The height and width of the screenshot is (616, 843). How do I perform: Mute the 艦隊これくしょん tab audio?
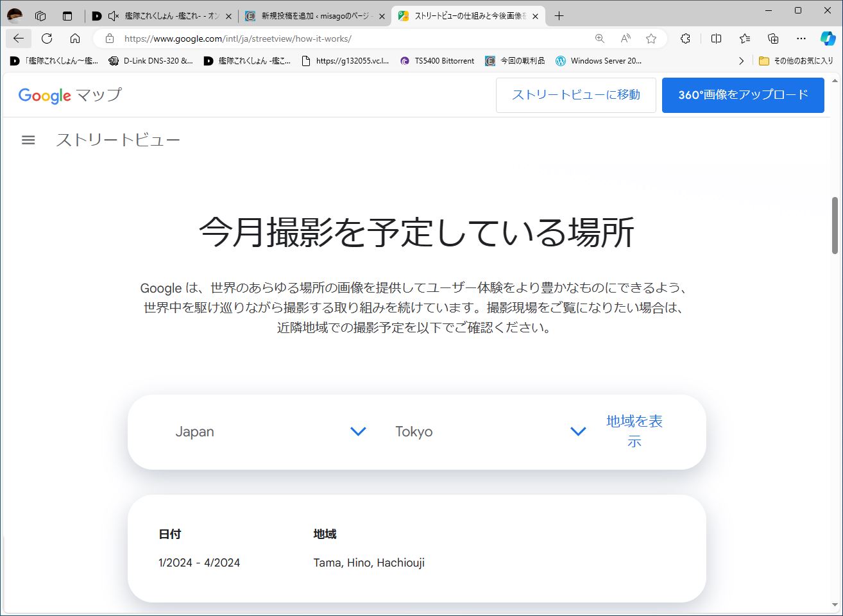(x=114, y=16)
